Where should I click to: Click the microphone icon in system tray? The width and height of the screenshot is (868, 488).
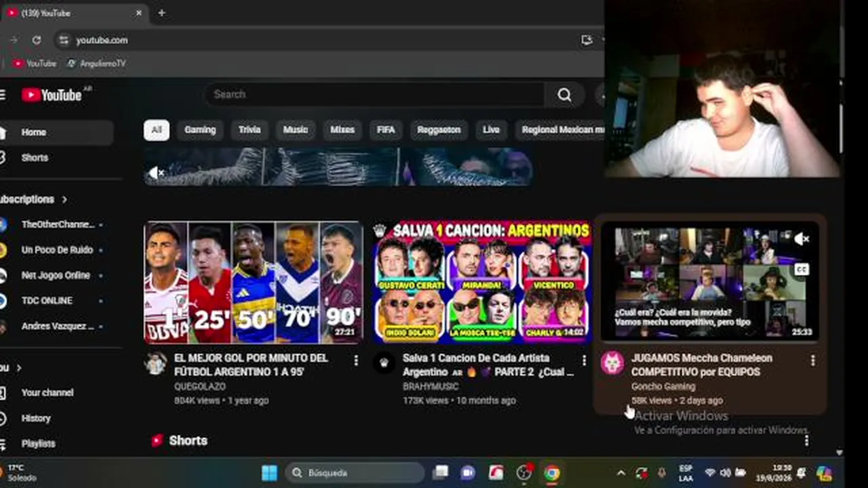point(662,472)
